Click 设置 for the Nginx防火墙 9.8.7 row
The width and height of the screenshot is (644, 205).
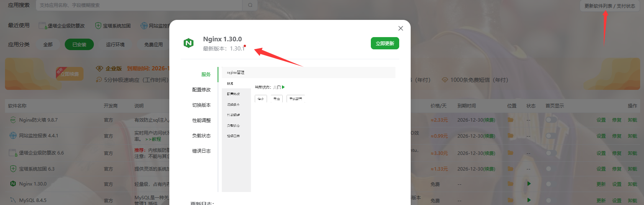coord(601,120)
